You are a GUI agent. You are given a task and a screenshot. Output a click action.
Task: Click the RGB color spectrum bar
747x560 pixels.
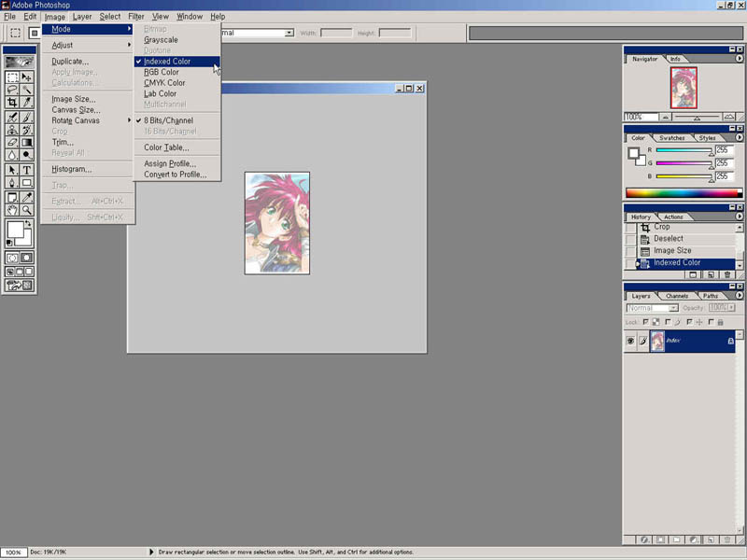coord(682,192)
